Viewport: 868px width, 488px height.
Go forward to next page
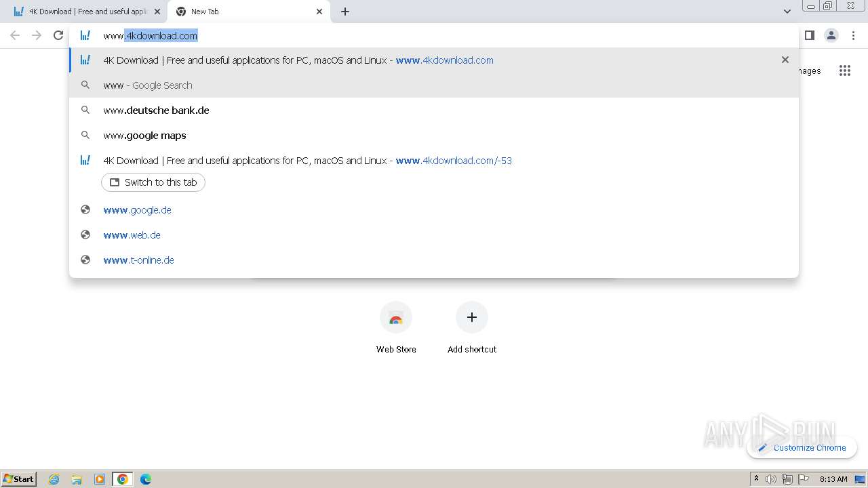click(37, 35)
